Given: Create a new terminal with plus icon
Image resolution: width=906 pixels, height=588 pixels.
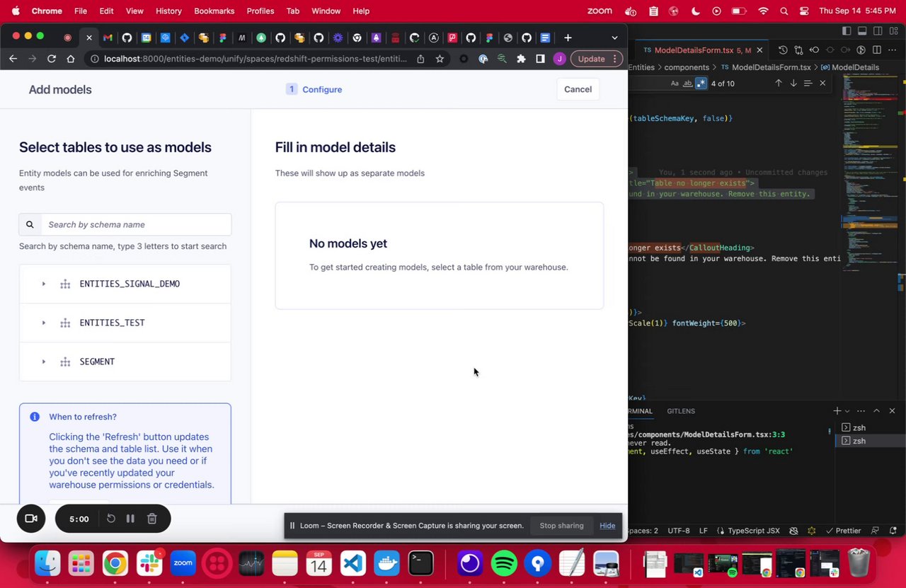Looking at the screenshot, I should point(837,411).
